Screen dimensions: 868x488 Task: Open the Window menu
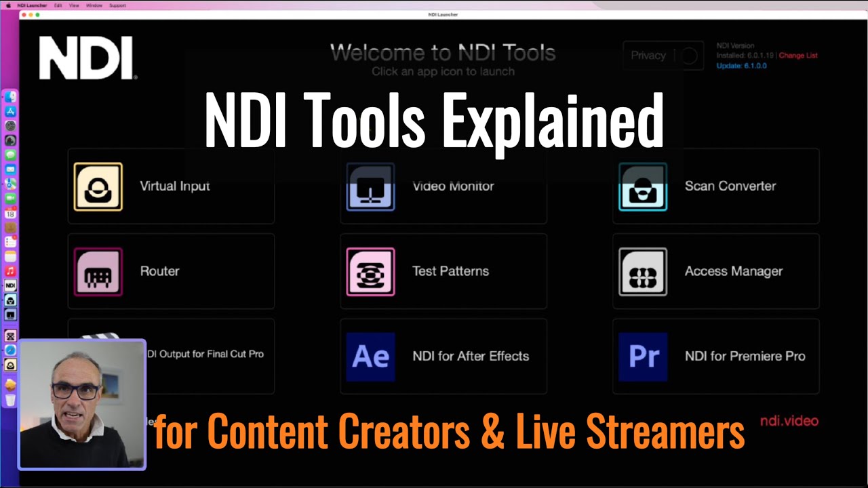[94, 5]
